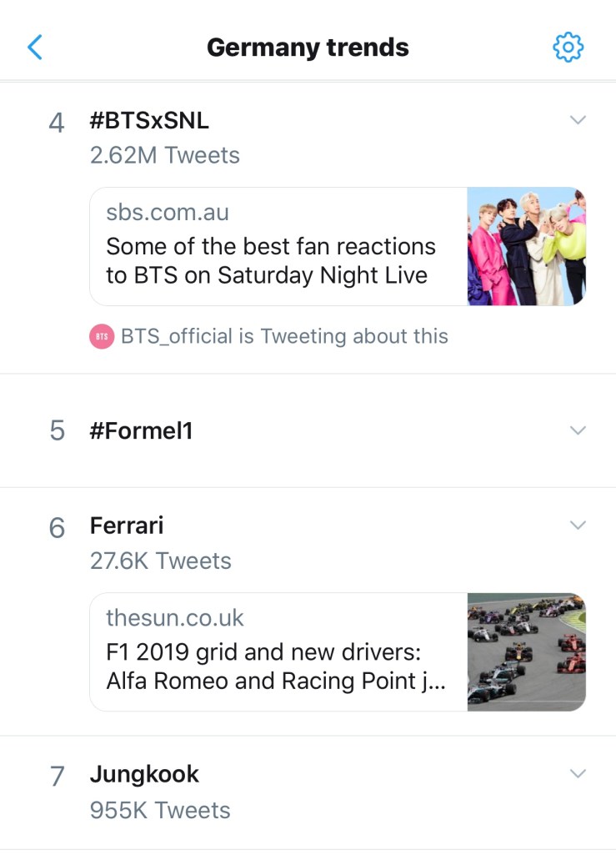Open the #BTSxSNL hashtag trend
This screenshot has width=616, height=855.
149,121
